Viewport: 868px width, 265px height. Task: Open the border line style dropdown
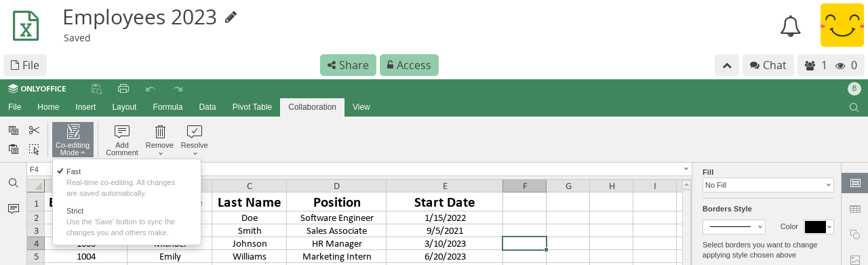coord(734,227)
